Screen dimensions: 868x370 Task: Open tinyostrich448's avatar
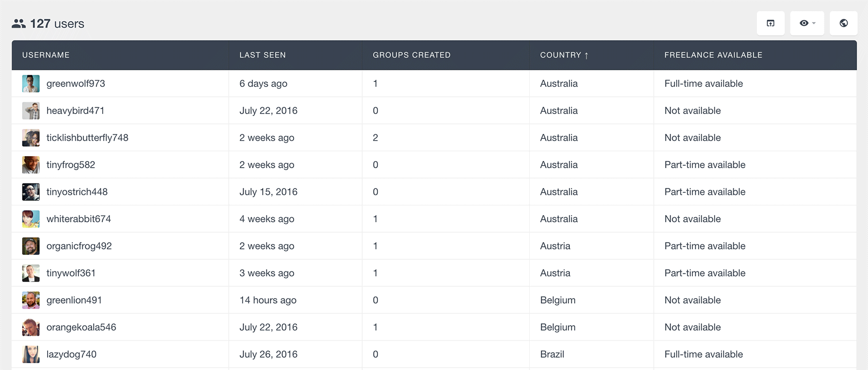pos(31,192)
